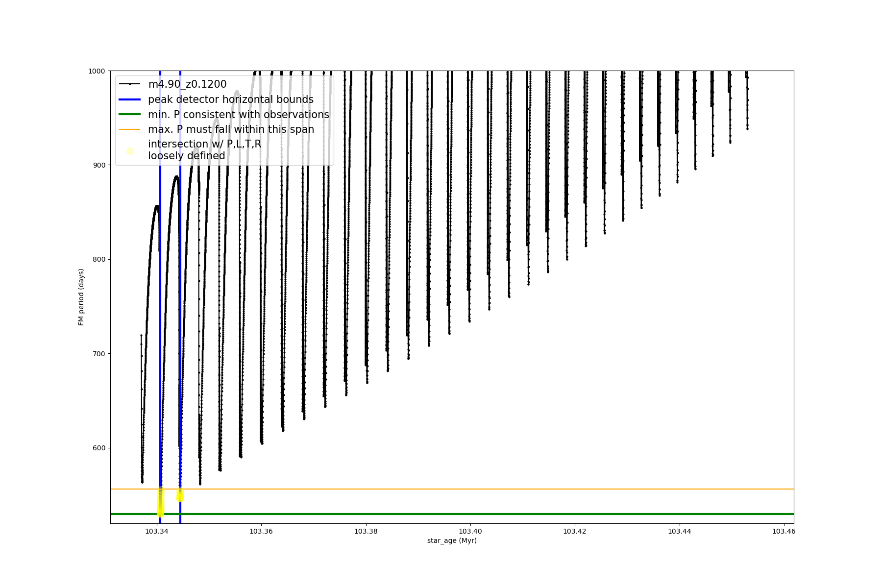
Task: Click the orange line swatch in legend
Action: (130, 129)
